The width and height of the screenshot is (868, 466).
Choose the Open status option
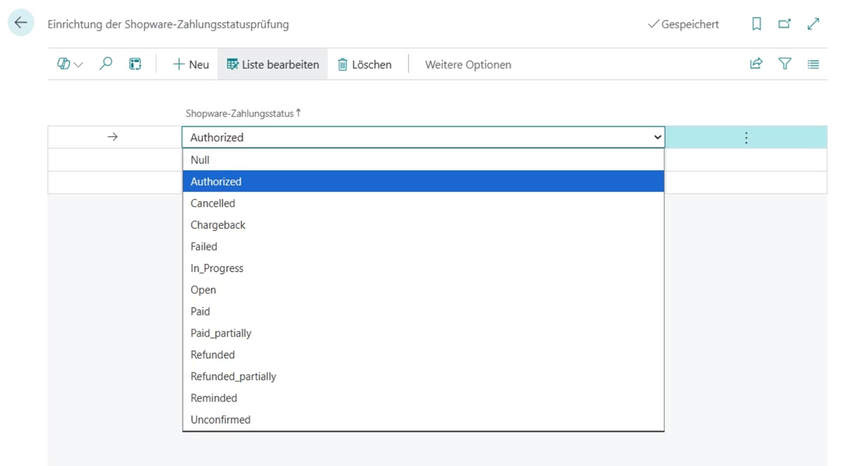[x=423, y=290]
